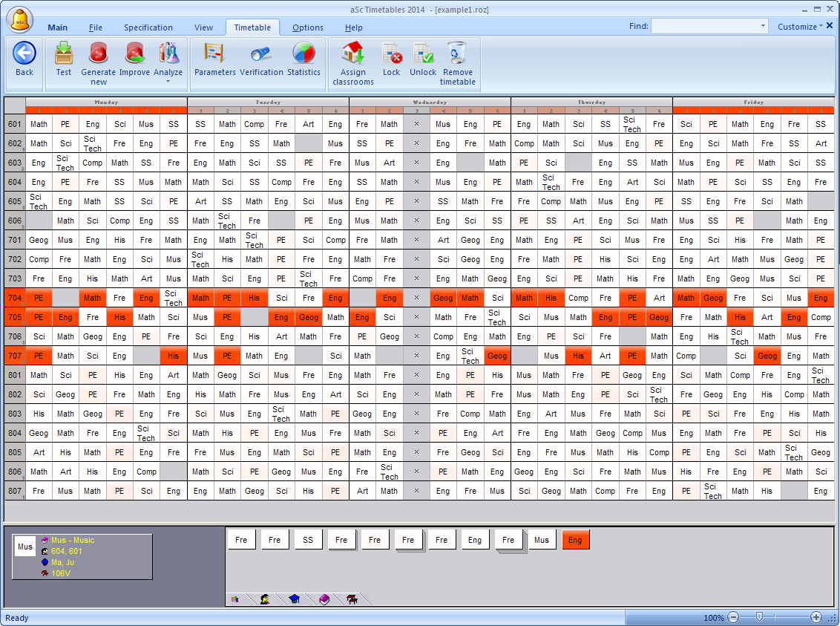Click the zoom in plus button
The image size is (840, 626).
tap(816, 617)
